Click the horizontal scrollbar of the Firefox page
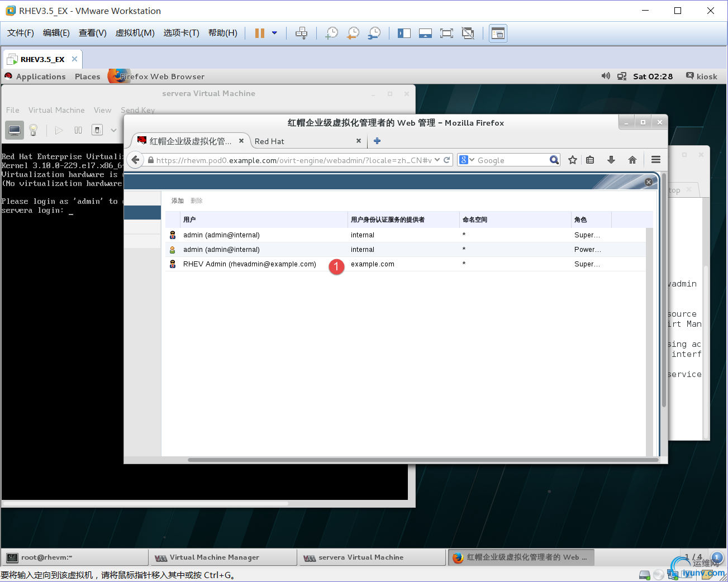 point(422,460)
